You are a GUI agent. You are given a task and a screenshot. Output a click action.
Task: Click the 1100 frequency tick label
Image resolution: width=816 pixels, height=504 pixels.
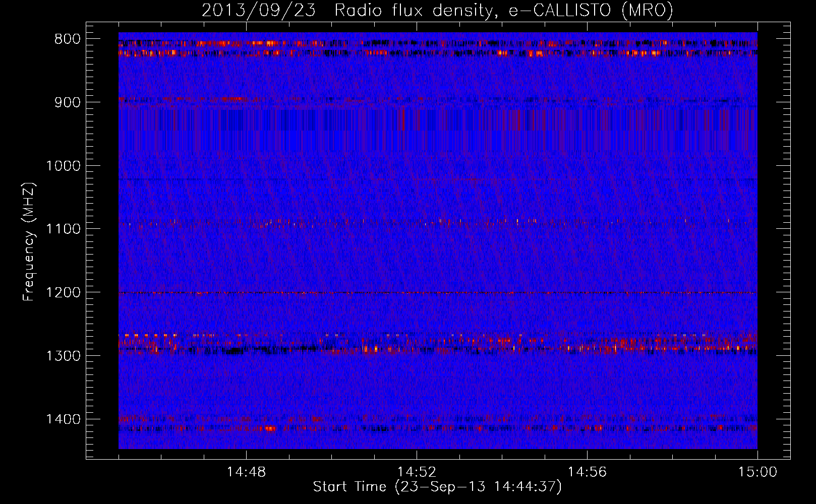tap(64, 229)
